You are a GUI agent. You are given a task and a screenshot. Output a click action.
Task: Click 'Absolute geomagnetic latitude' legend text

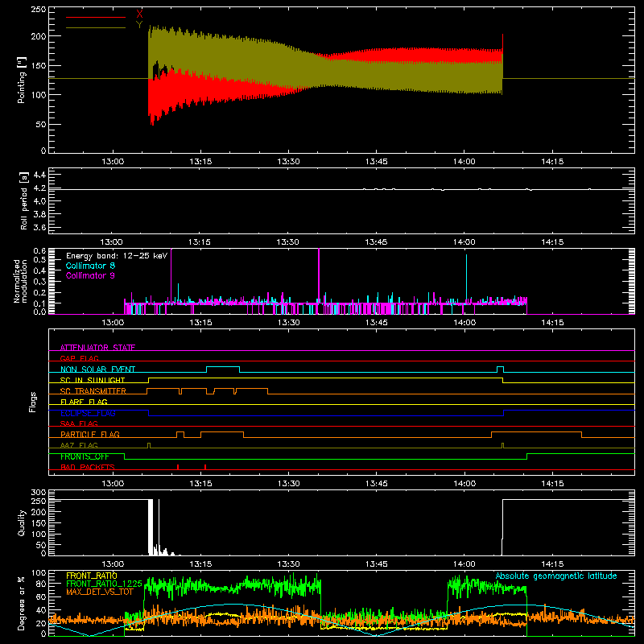(x=556, y=576)
